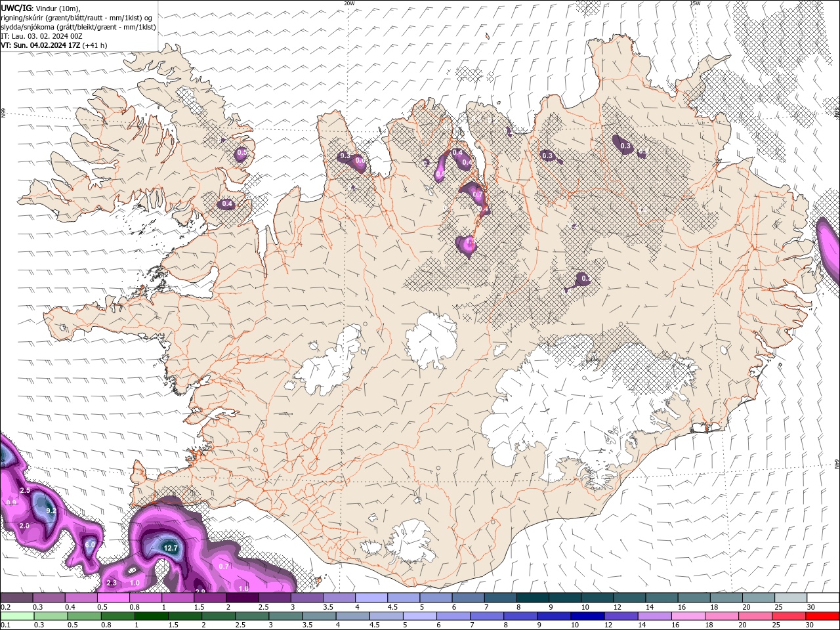This screenshot has height=630, width=840.
Task: Pick the deep blue 10 swatch in rain legend
Action: pos(588,616)
